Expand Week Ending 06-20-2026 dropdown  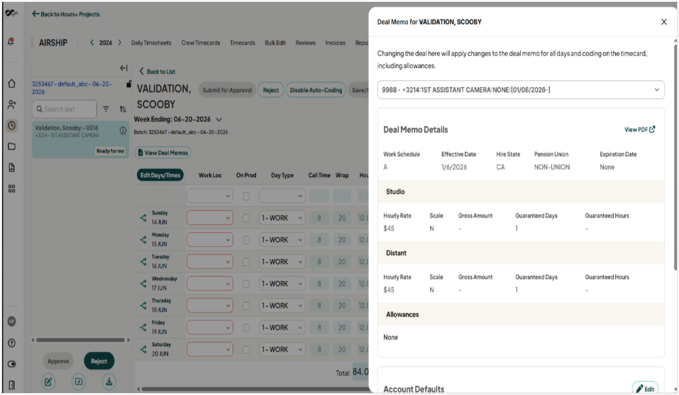219,119
